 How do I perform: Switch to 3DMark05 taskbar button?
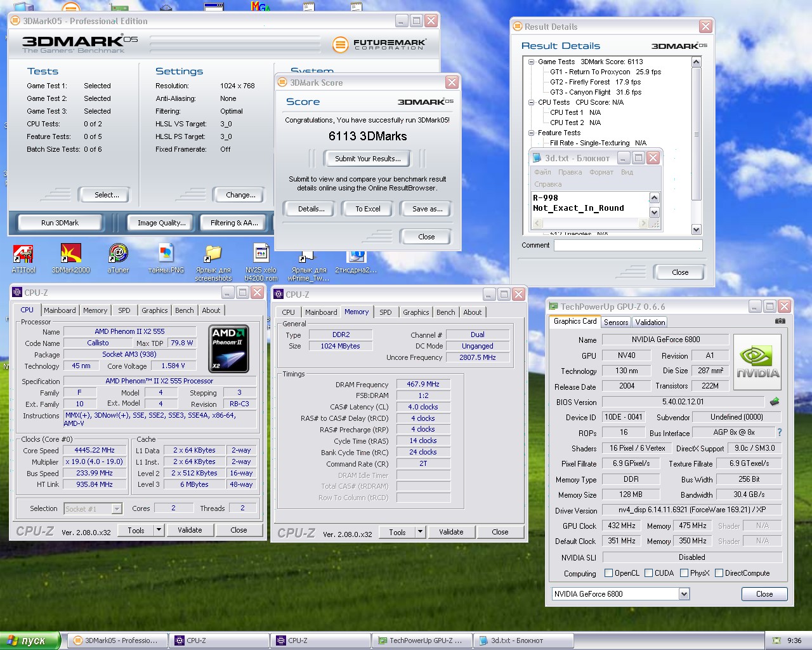[117, 640]
